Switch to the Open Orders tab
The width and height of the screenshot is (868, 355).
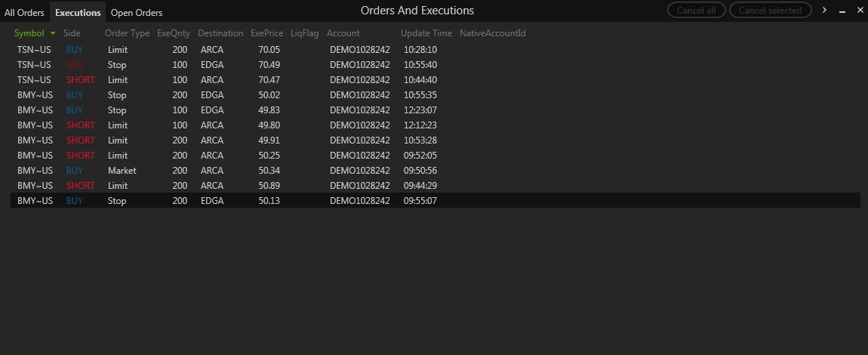point(137,12)
